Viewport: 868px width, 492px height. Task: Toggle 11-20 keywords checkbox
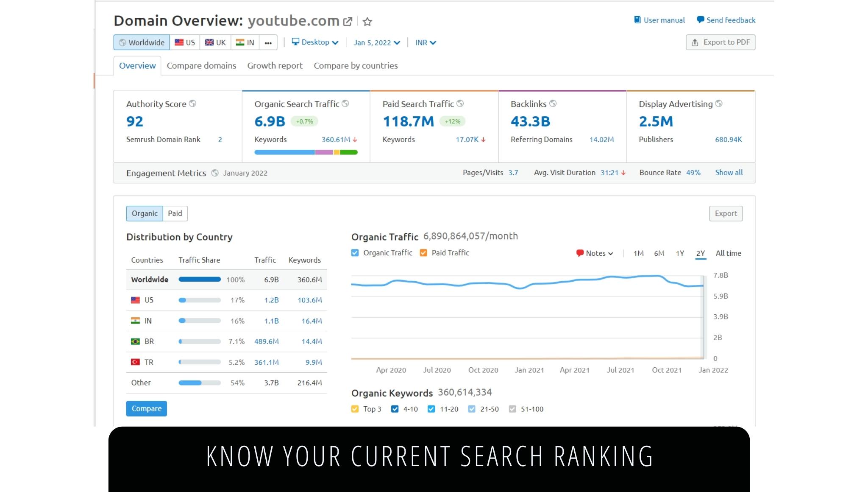tap(431, 409)
